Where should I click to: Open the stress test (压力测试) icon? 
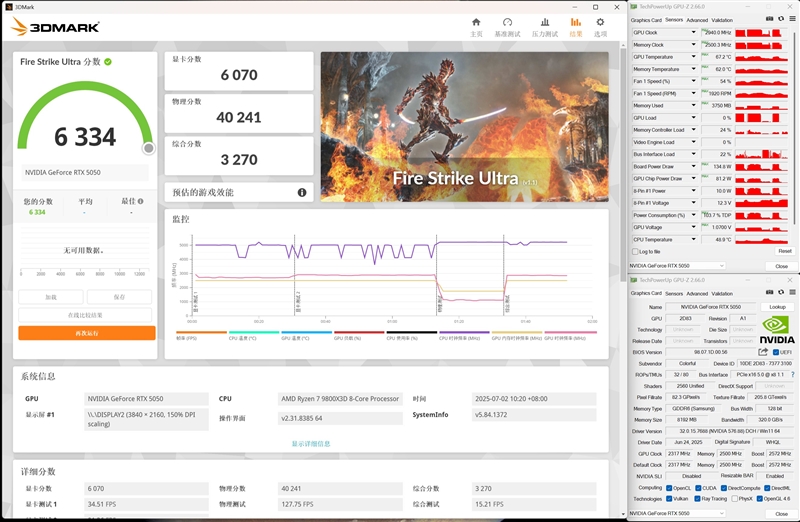(545, 22)
